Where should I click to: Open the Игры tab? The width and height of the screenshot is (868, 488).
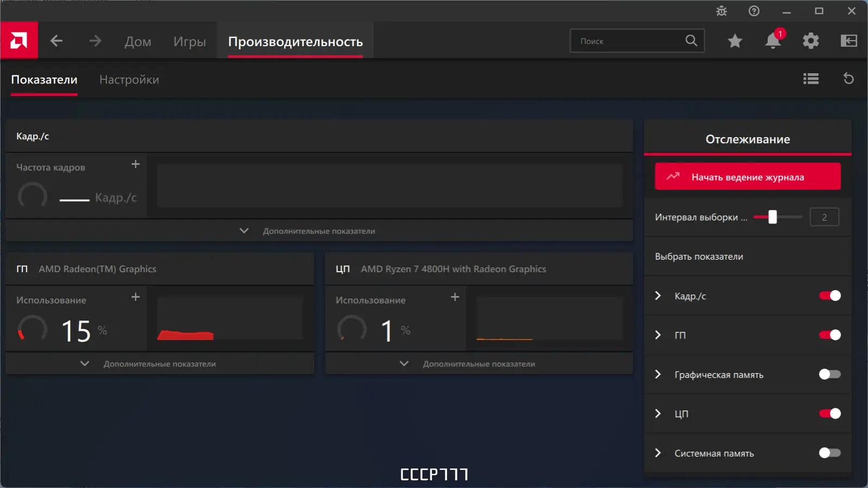pos(189,41)
